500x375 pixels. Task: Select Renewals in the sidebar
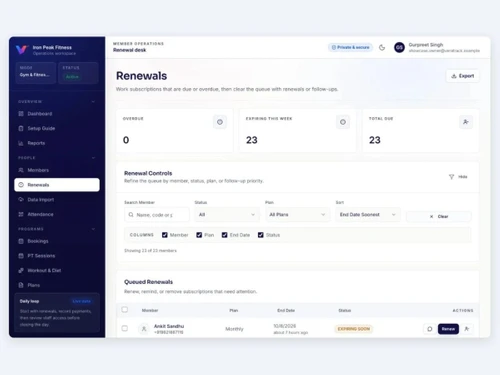click(x=57, y=185)
